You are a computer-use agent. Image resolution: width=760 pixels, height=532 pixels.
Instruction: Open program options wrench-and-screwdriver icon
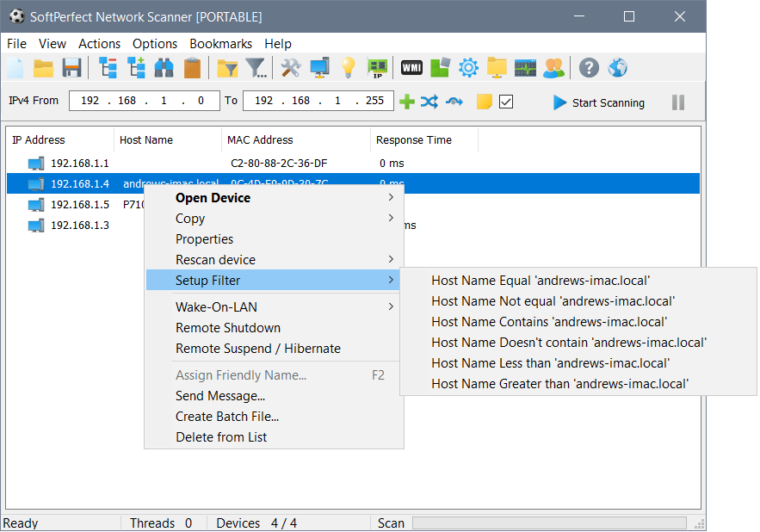coord(291,67)
